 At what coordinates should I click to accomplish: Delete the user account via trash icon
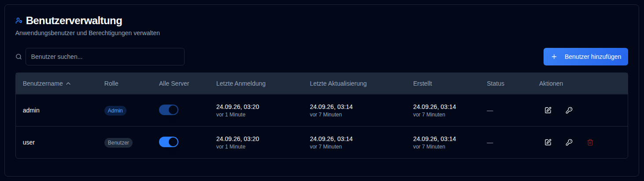click(x=590, y=142)
